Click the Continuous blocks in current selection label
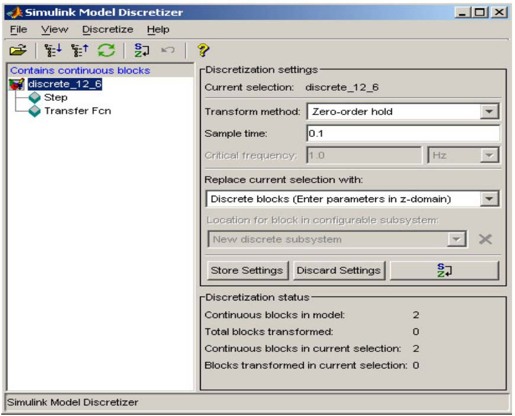Screen dimensions: 515x416 coord(303,349)
